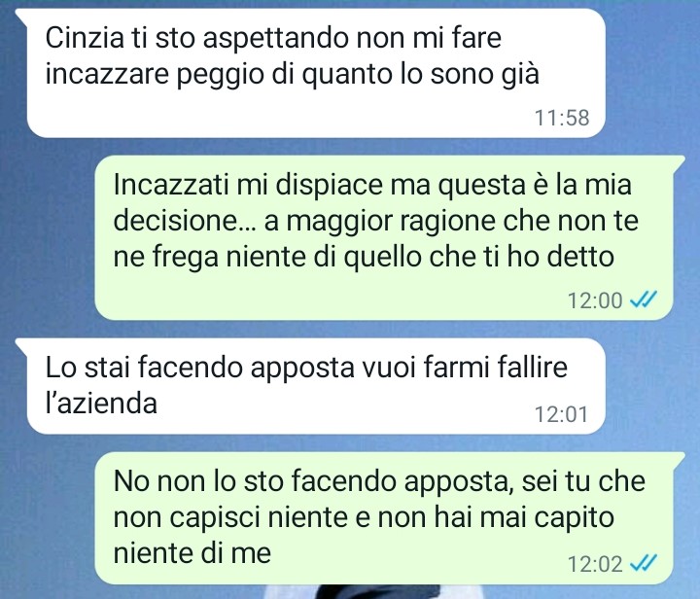Click the words "non capisci niente"

click(230, 517)
